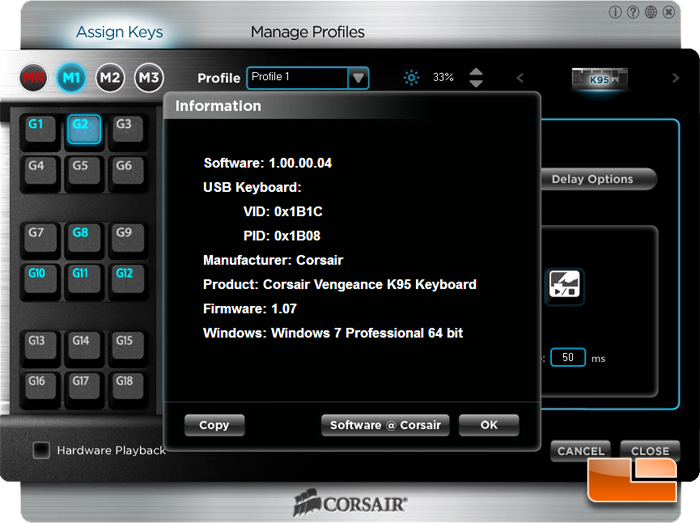
Task: Select the G5 macro key
Action: point(84,170)
